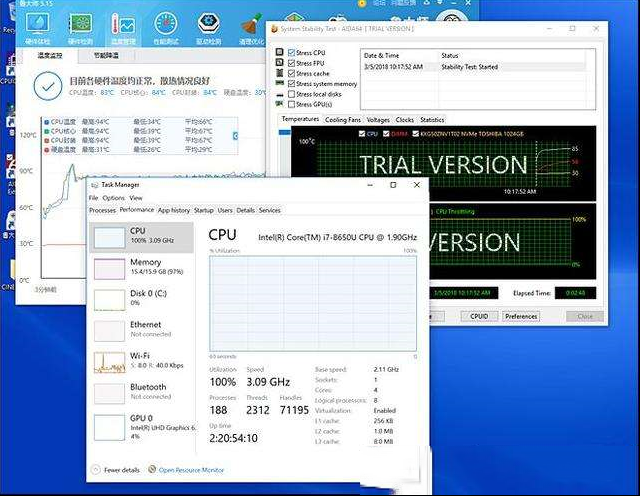The width and height of the screenshot is (640, 496).
Task: Select 'Stability Test Started' log row in AIDA64
Action: click(x=473, y=67)
